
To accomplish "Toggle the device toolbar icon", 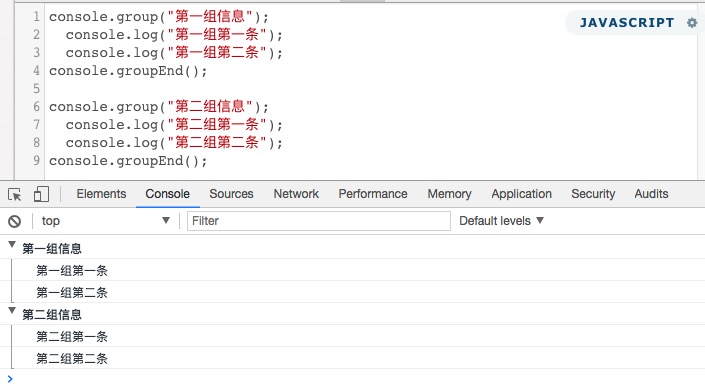I will pos(41,194).
